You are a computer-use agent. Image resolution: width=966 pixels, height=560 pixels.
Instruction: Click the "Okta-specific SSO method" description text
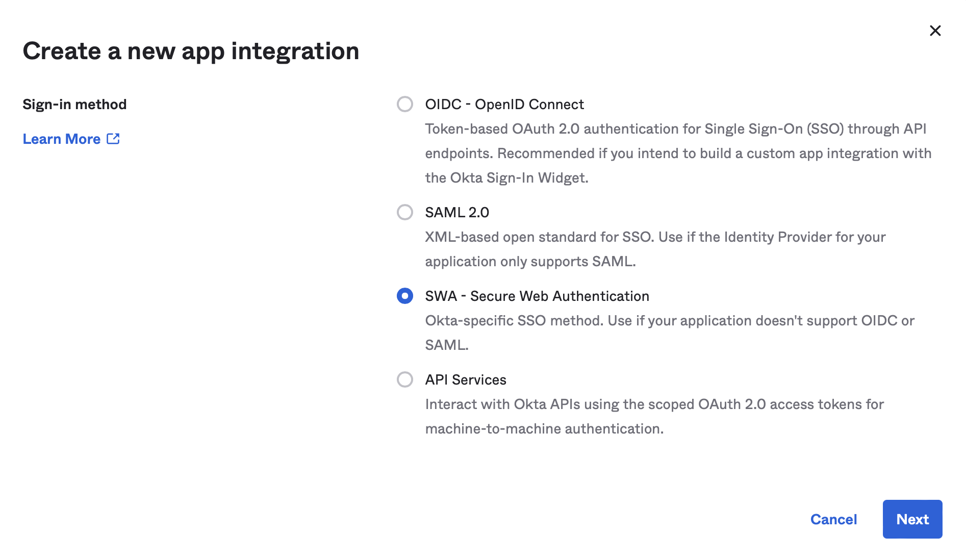[669, 320]
